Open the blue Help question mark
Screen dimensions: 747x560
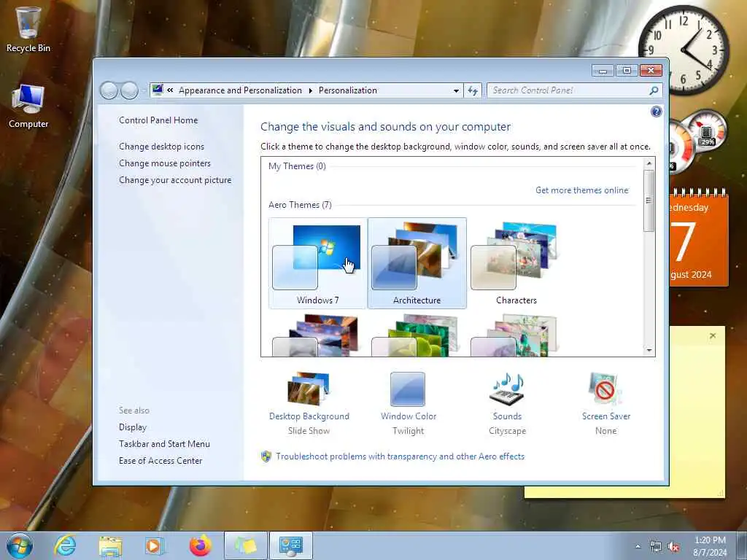tap(656, 112)
